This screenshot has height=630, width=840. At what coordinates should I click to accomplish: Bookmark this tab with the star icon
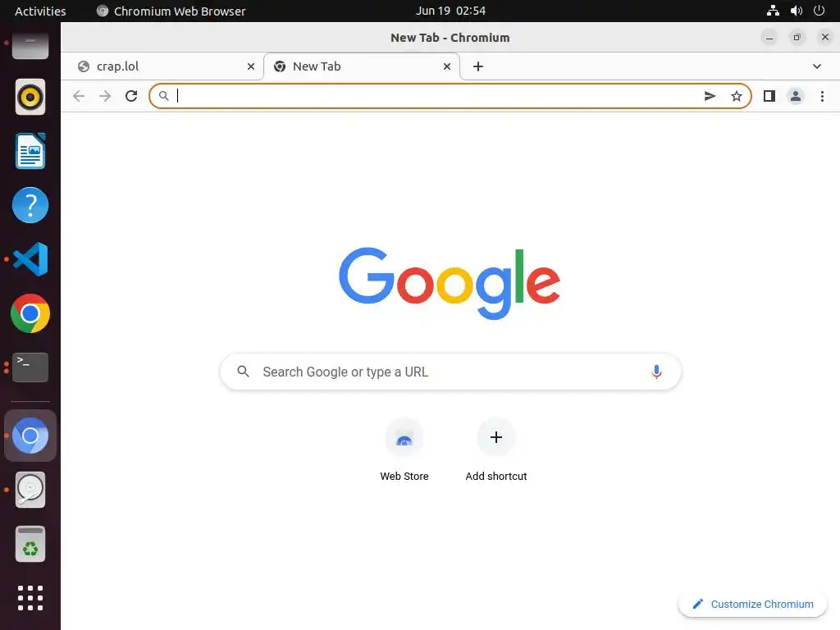(737, 96)
